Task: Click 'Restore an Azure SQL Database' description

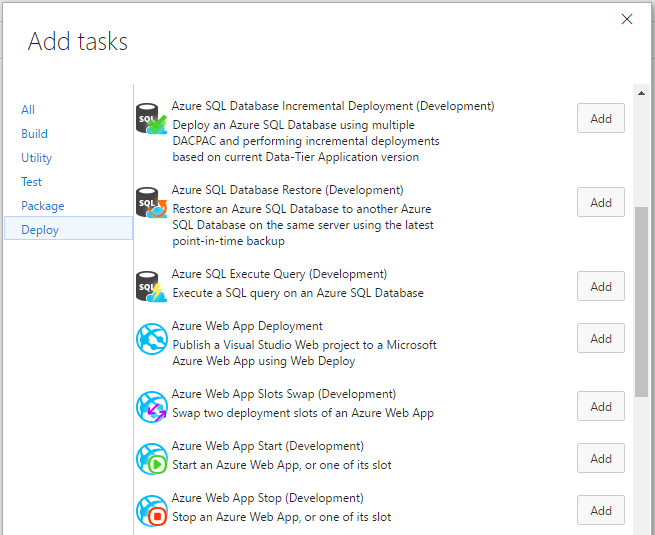Action: point(303,225)
